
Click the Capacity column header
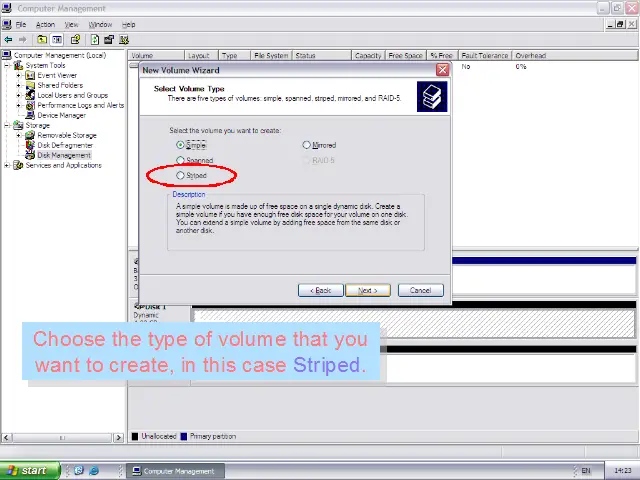(368, 56)
